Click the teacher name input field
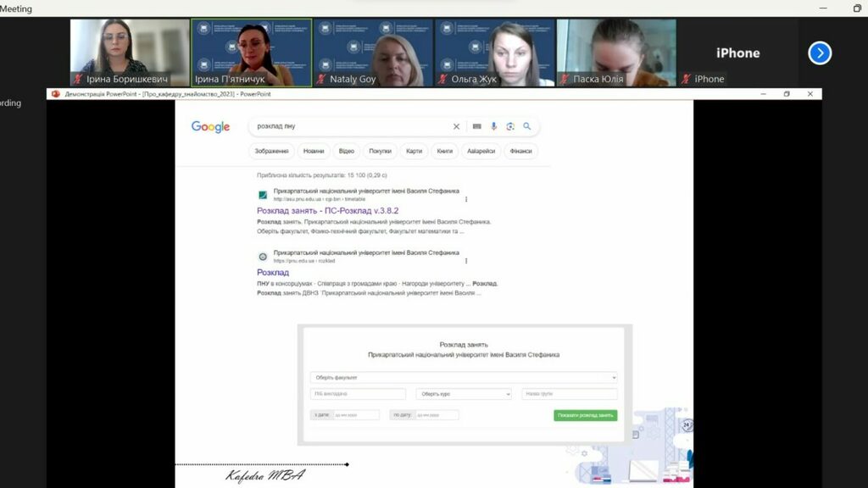Screen dimensions: 868x488 358,394
